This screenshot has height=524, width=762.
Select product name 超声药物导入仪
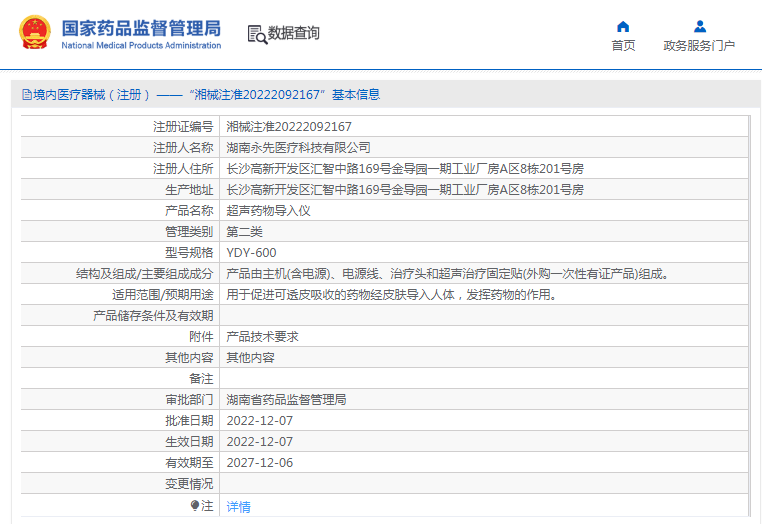(268, 210)
